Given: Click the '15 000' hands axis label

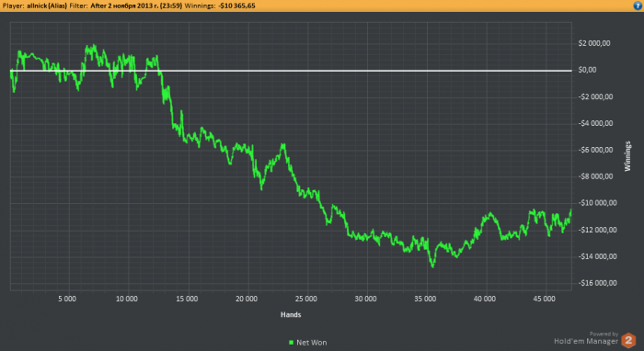Looking at the screenshot, I should 187,299.
